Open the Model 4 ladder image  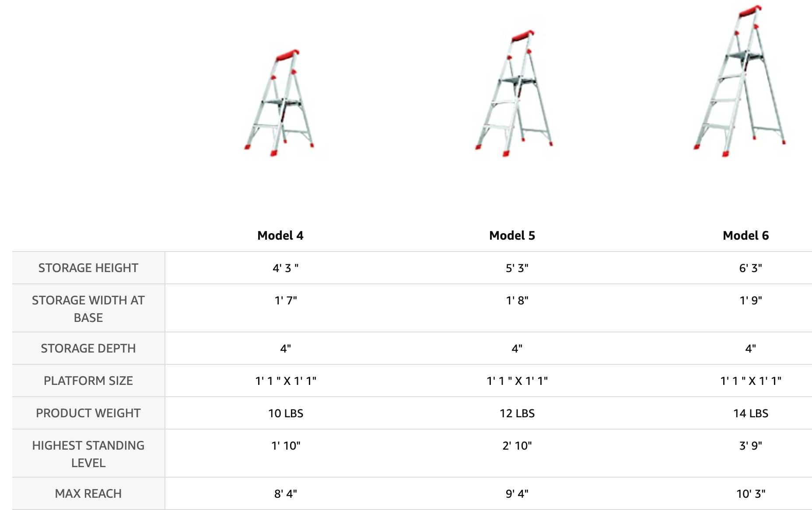(x=279, y=103)
